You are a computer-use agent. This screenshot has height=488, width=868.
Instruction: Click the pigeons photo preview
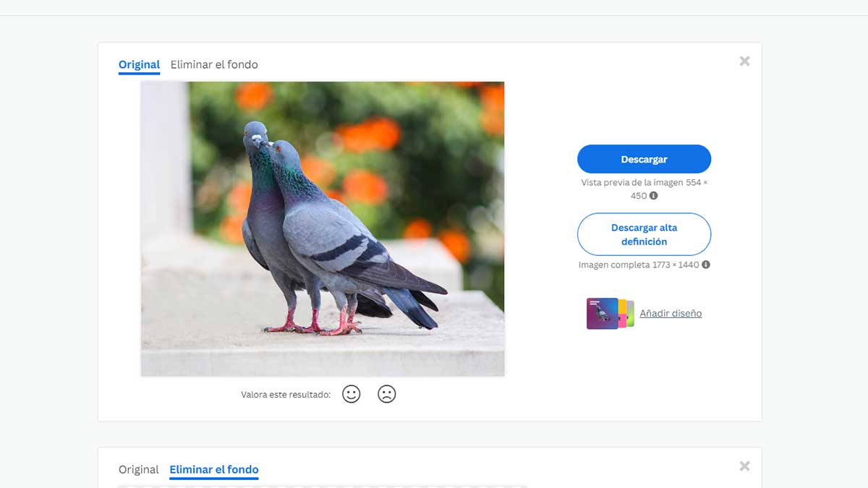click(x=323, y=228)
